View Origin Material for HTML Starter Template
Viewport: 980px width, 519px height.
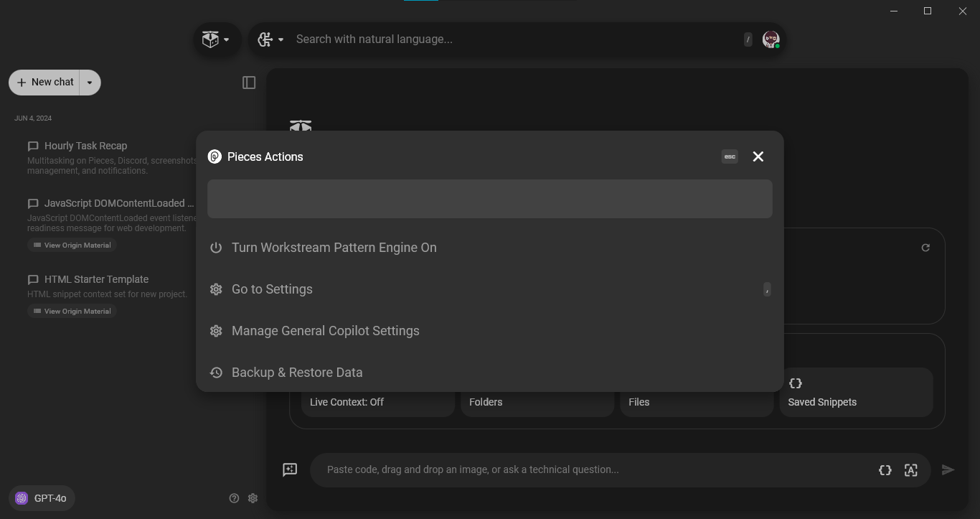point(72,311)
